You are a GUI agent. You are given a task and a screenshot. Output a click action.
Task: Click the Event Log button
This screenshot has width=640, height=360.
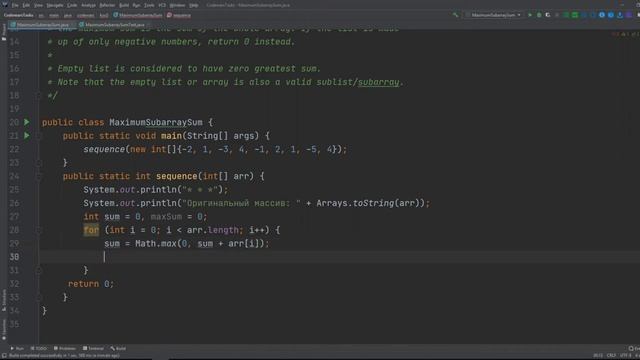coord(634,348)
